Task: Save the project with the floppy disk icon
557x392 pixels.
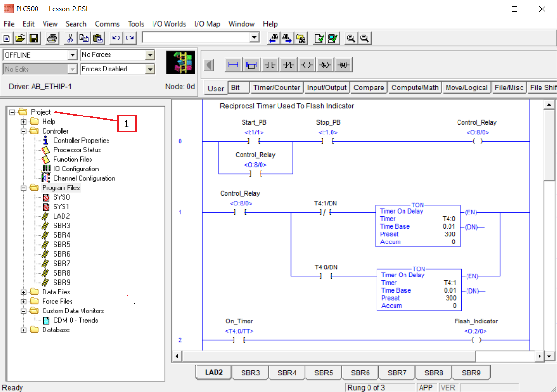Action: click(34, 38)
